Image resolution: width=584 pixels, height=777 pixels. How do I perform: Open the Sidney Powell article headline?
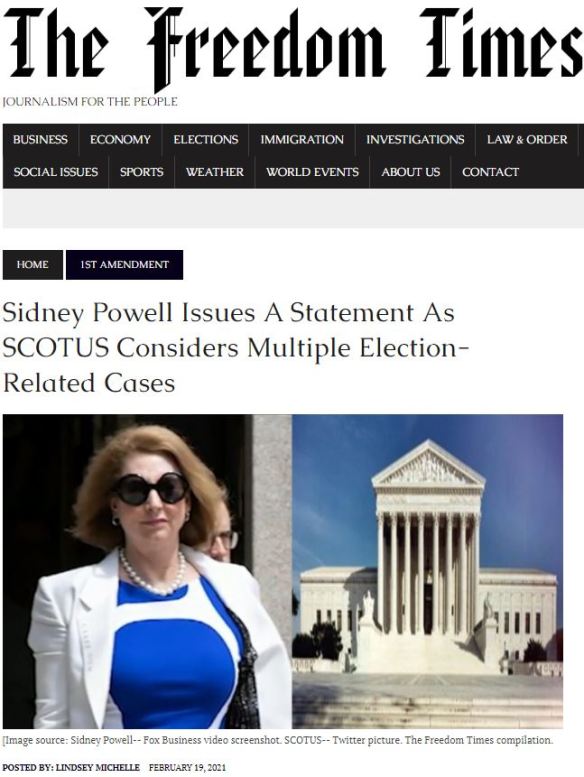tap(235, 348)
